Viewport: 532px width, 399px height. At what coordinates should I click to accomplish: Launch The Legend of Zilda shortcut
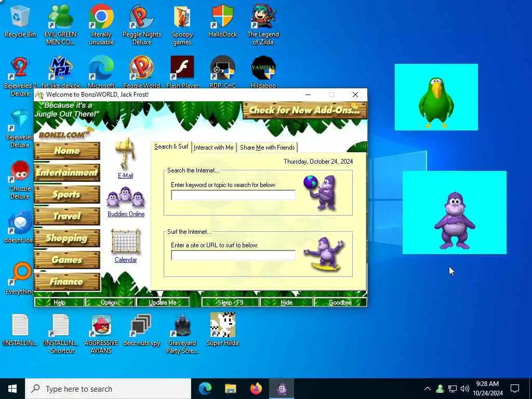(x=263, y=24)
